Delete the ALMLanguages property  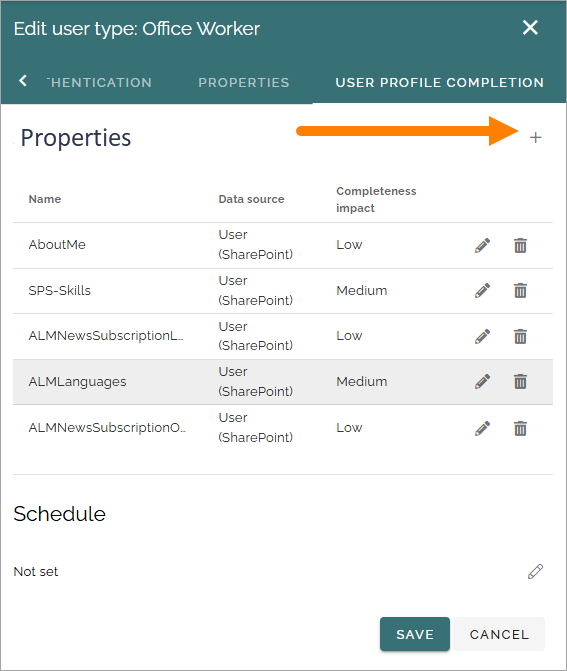tap(520, 381)
